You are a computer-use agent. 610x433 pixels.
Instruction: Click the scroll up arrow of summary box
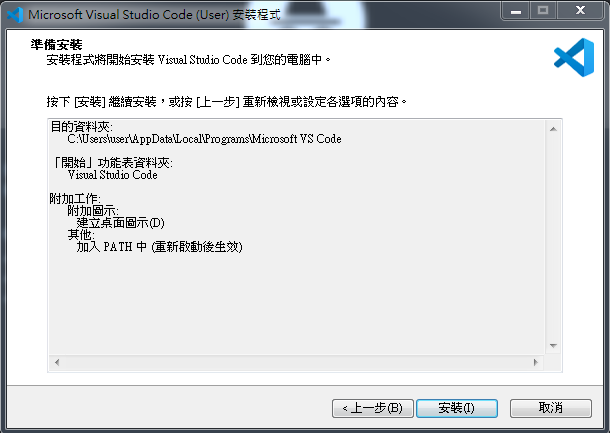point(553,129)
